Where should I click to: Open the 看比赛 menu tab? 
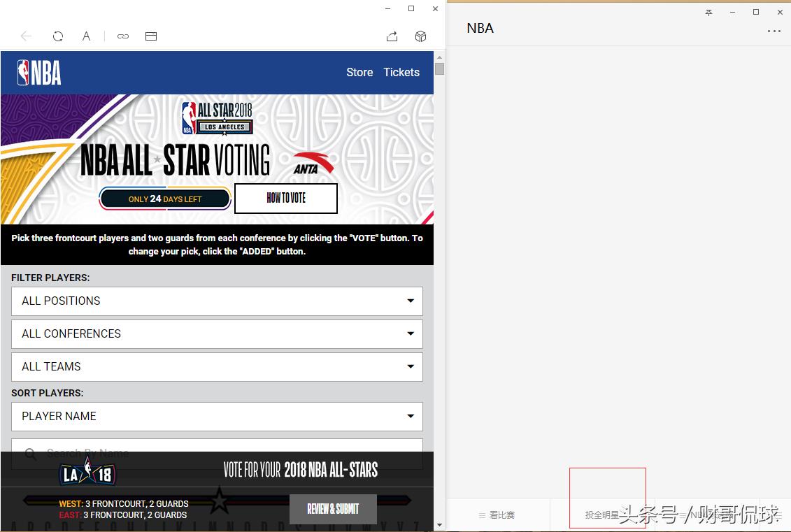click(x=497, y=515)
